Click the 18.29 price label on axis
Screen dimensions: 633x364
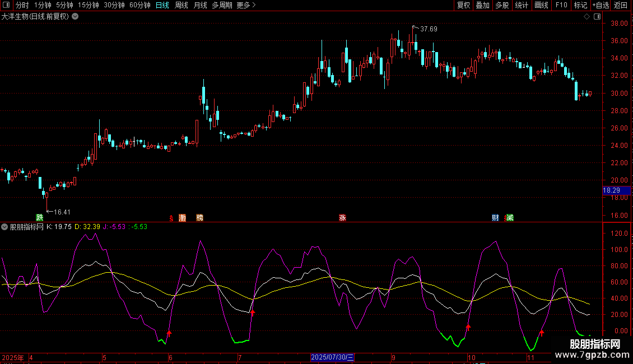611,190
